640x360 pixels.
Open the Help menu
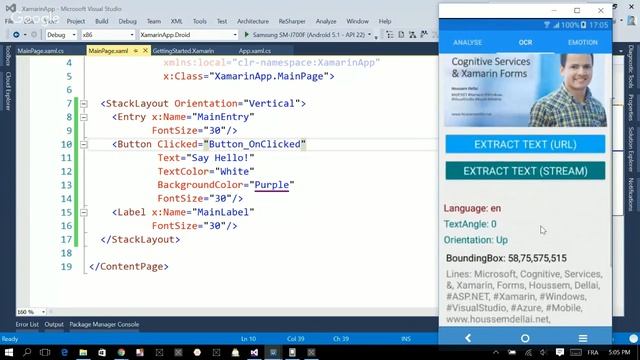coord(385,21)
